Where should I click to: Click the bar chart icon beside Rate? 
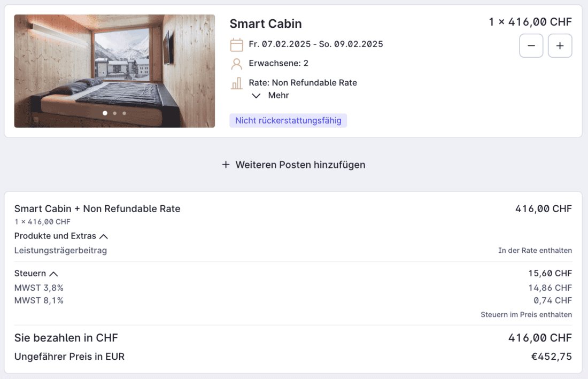[x=236, y=83]
